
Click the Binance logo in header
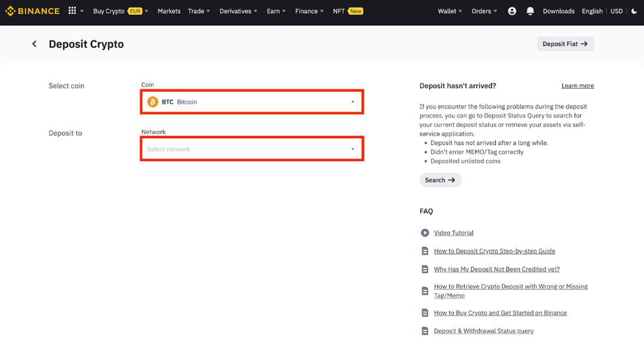[x=32, y=11]
